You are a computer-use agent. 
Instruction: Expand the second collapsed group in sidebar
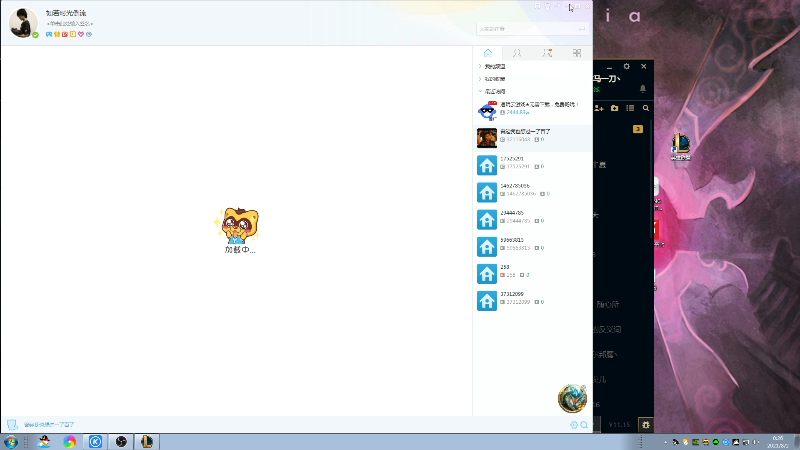tap(480, 79)
